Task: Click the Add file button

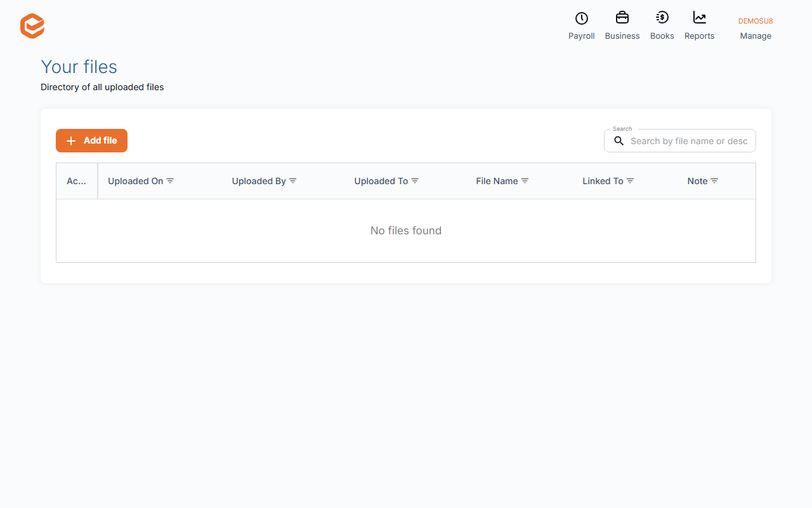Action: 91,141
